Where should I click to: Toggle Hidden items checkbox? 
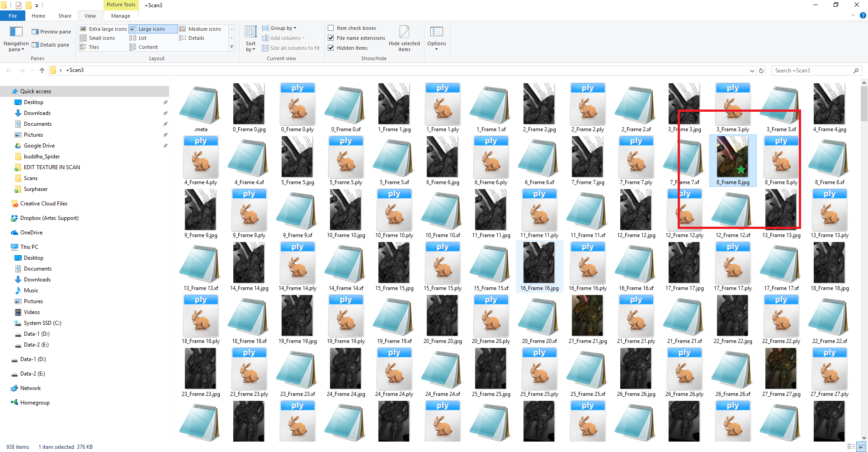[x=331, y=48]
